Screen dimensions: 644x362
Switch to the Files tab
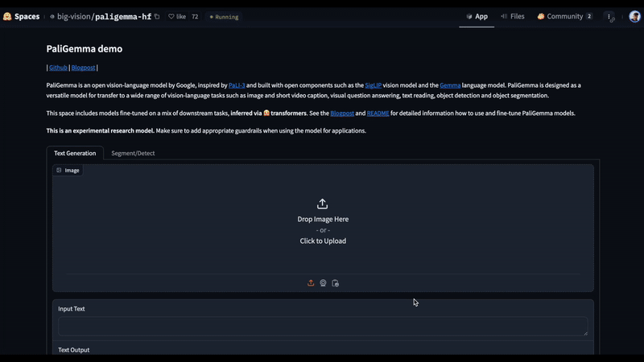coord(513,16)
